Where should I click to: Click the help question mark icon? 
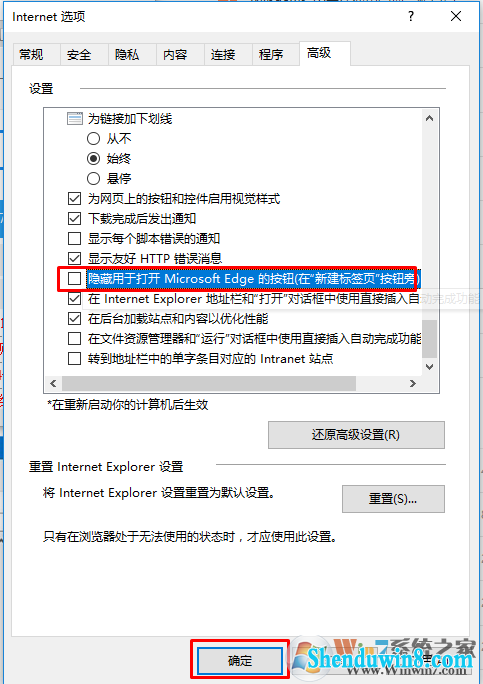point(411,17)
